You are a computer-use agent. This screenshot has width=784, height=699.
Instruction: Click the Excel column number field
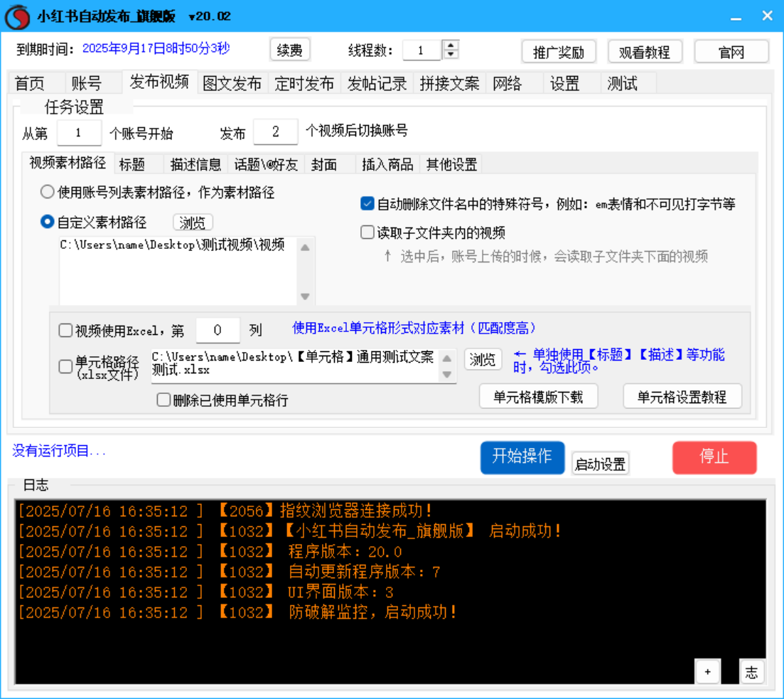218,330
